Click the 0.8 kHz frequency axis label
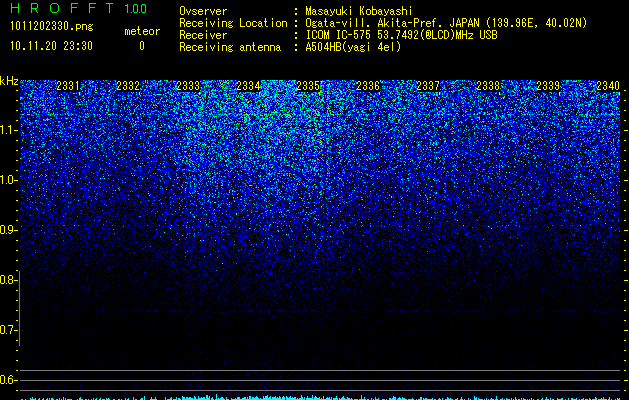This screenshot has width=629, height=400. click(x=8, y=280)
